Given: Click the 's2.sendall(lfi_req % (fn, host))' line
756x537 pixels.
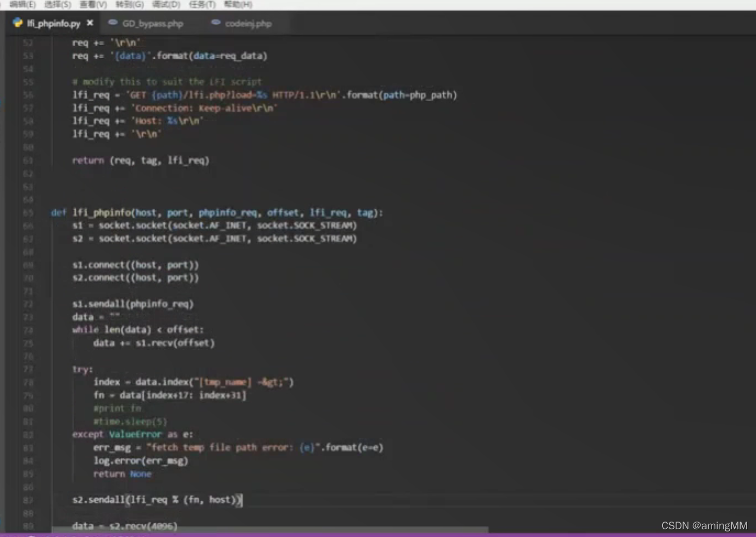Looking at the screenshot, I should click(157, 500).
